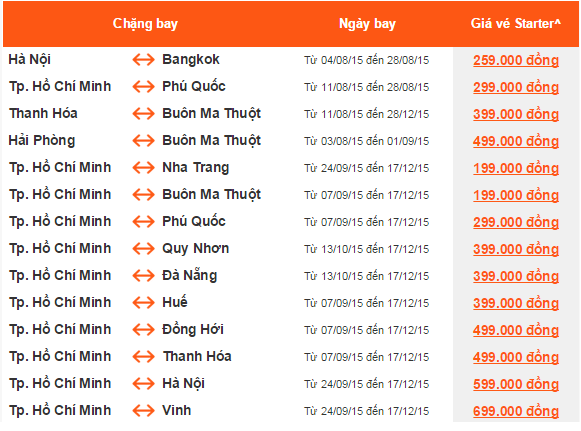Click the arrow icon next to Quy Nhơn
581x431 pixels.
tap(143, 249)
